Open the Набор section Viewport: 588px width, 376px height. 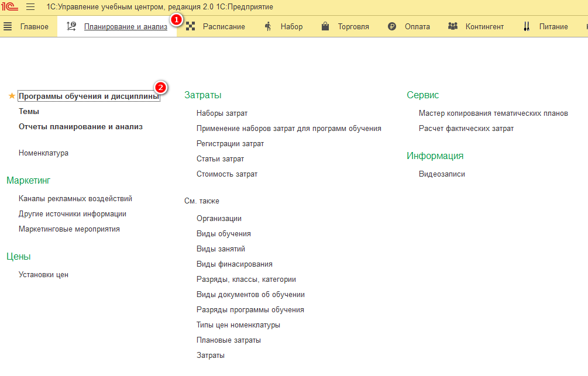(291, 27)
